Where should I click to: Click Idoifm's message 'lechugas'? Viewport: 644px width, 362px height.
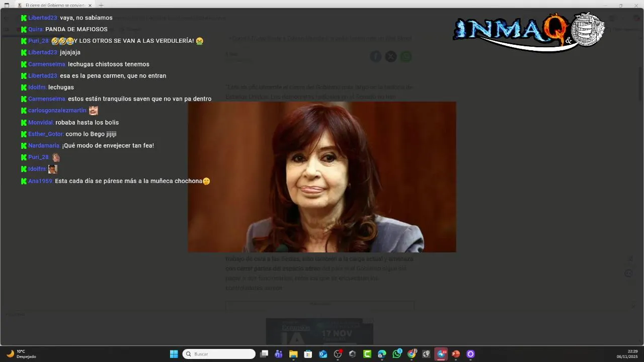(x=61, y=87)
